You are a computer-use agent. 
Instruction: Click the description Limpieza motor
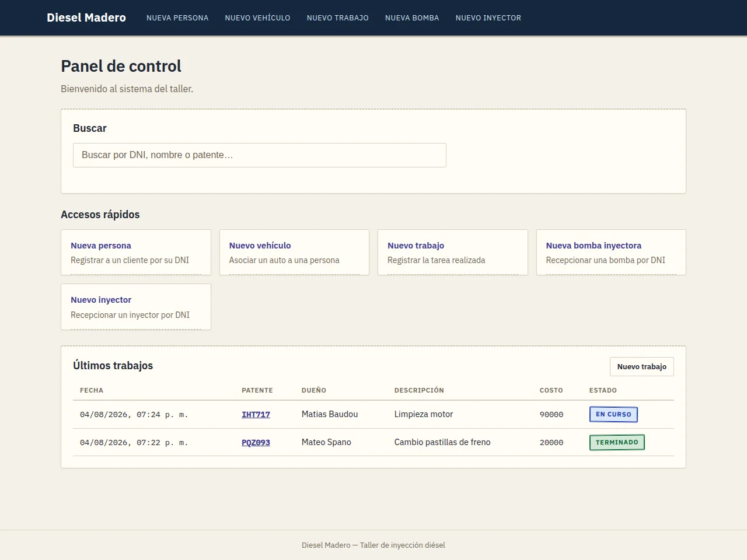click(424, 414)
